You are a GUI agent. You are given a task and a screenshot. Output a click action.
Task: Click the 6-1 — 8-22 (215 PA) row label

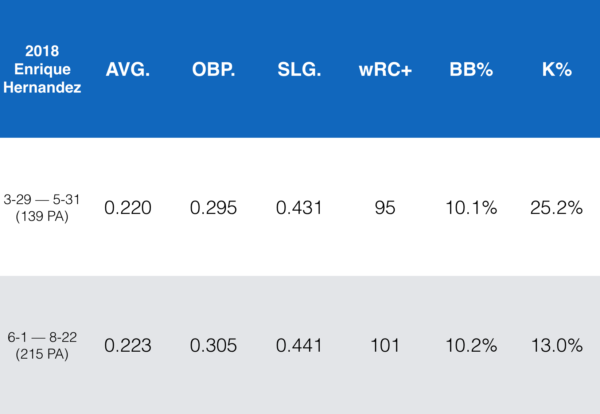[x=48, y=346]
